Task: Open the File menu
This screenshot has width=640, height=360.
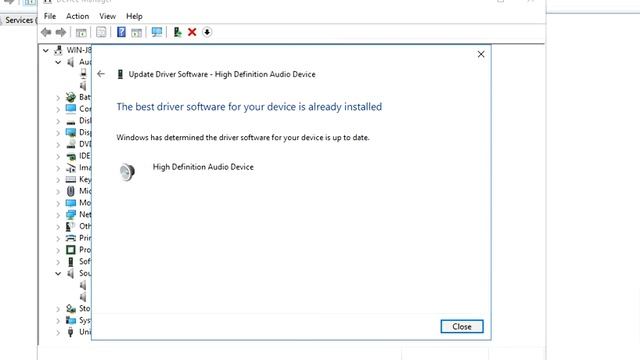Action: click(x=50, y=16)
